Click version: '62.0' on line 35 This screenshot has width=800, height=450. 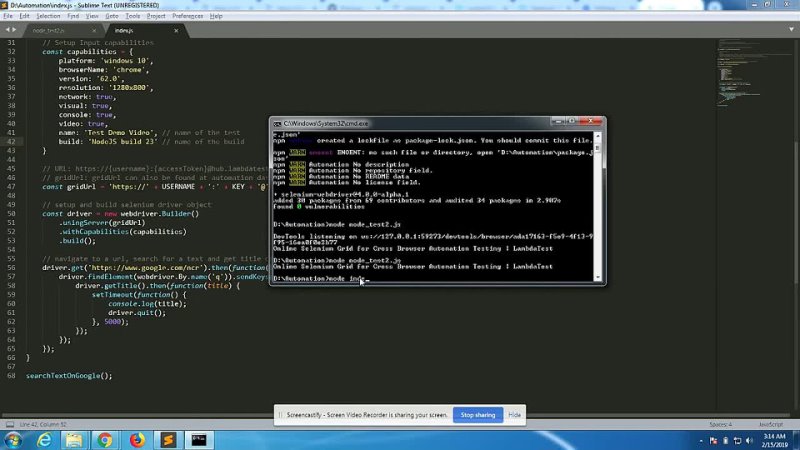coord(91,79)
